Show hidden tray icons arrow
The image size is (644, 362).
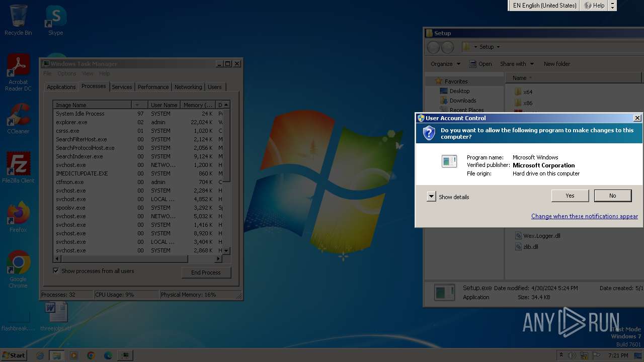tap(561, 355)
